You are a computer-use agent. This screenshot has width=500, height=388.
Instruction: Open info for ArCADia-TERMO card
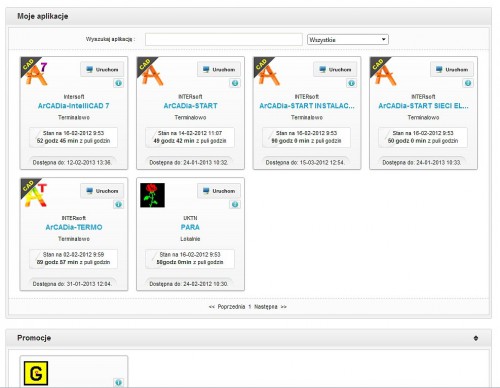point(118,204)
